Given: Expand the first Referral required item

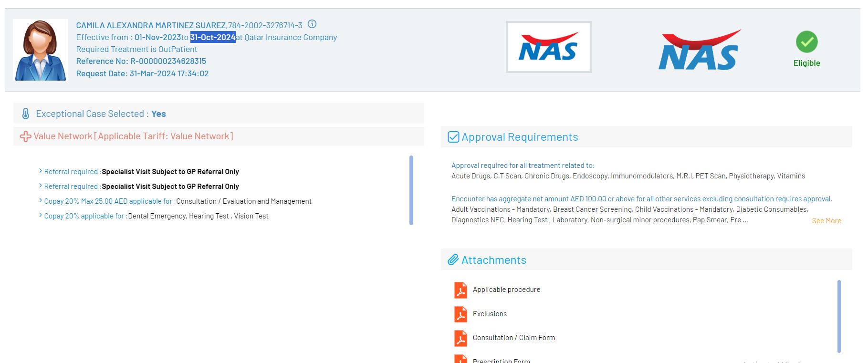Looking at the screenshot, I should click(41, 171).
